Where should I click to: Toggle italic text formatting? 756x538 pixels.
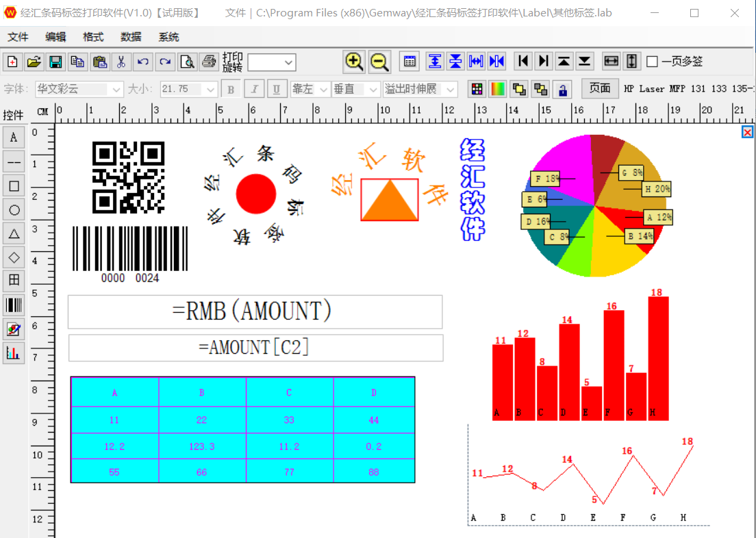(x=254, y=89)
